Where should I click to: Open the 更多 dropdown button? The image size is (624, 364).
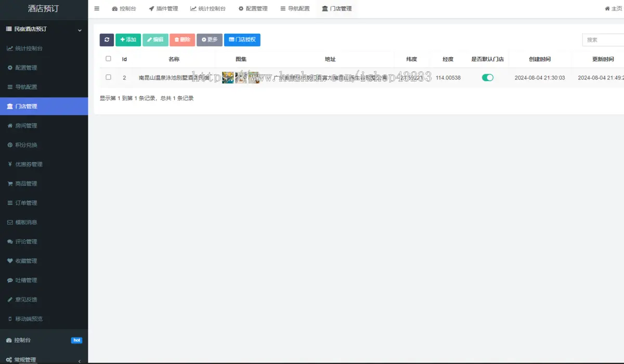pos(210,40)
